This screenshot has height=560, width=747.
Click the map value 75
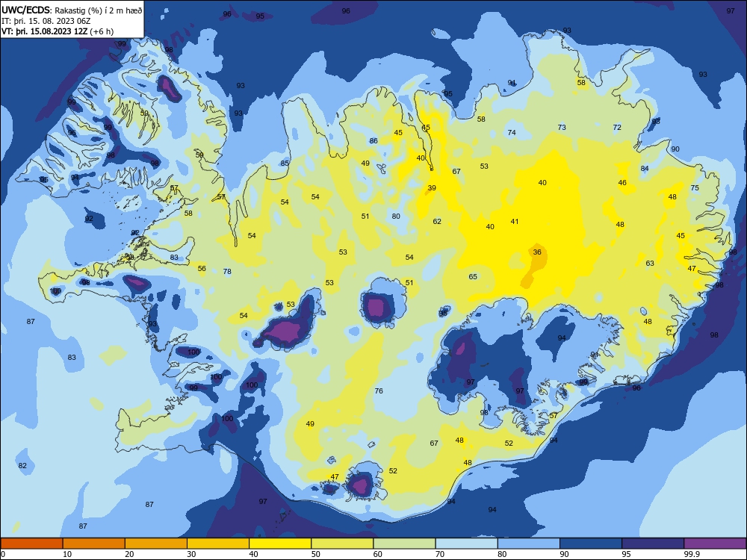695,187
